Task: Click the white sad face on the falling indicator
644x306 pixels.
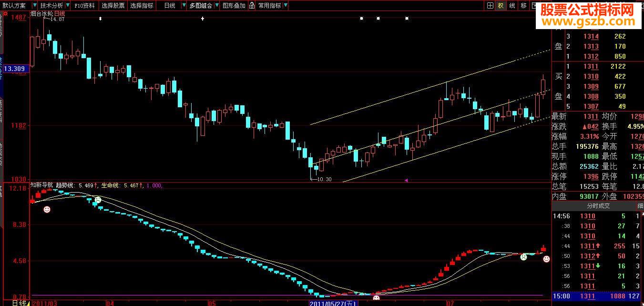Action: coord(98,200)
